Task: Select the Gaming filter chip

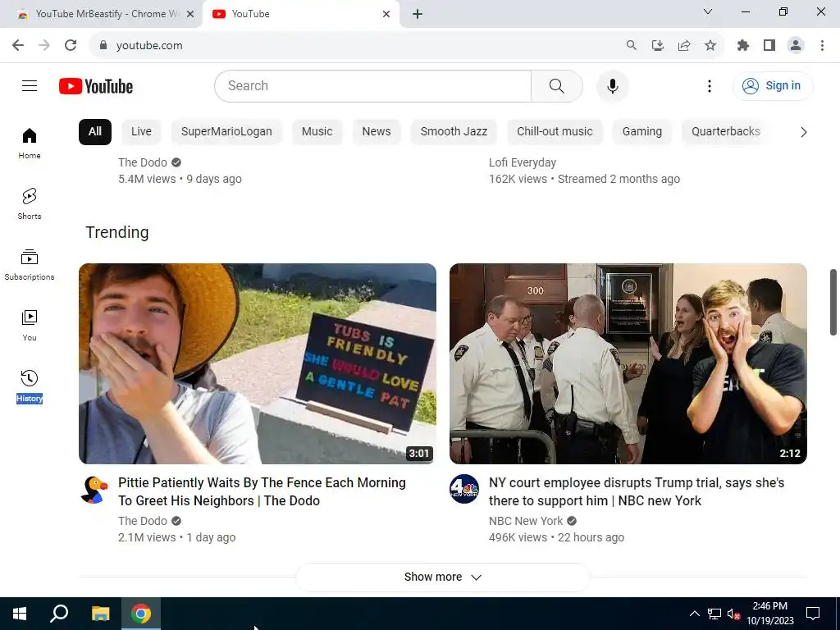Action: pyautogui.click(x=642, y=132)
